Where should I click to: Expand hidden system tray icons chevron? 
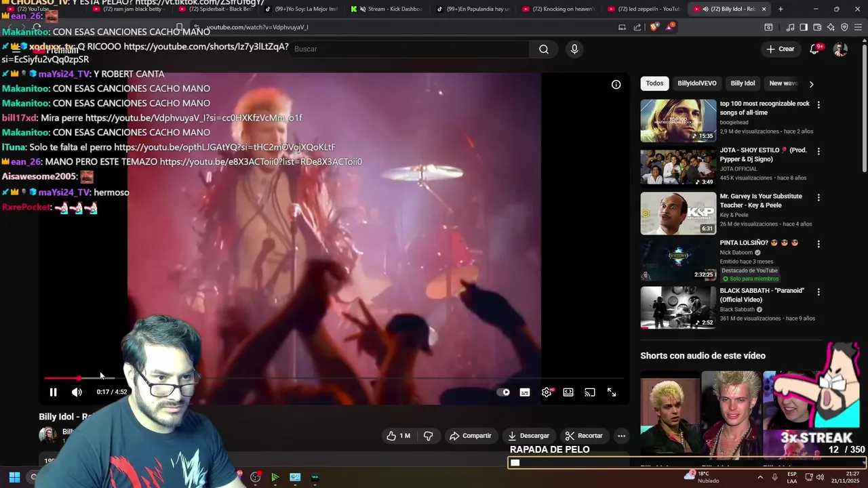759,477
